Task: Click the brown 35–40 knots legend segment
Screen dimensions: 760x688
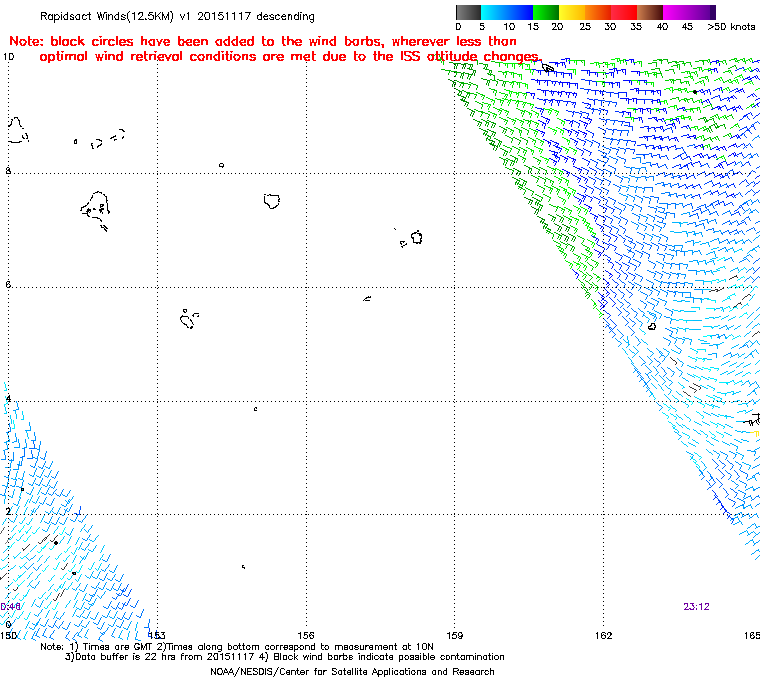Action: point(650,12)
